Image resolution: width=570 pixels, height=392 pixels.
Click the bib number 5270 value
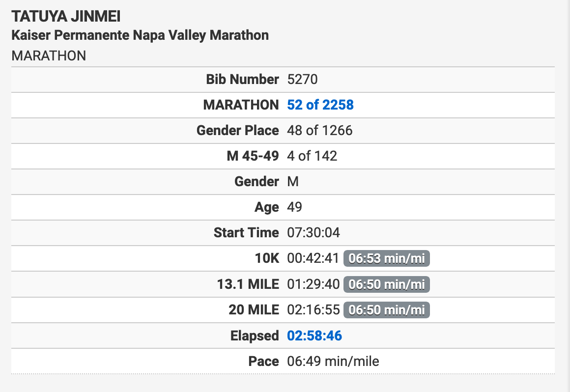(x=303, y=79)
